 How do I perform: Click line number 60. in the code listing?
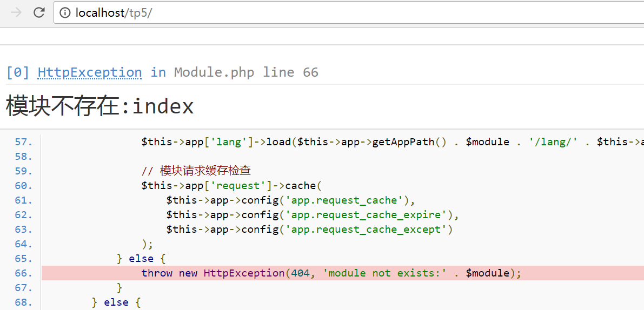coord(23,186)
